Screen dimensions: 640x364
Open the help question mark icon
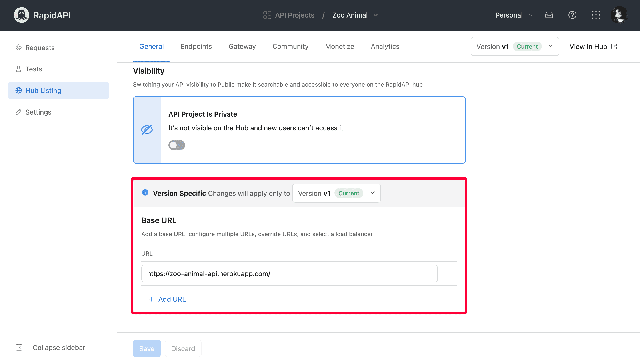[572, 15]
